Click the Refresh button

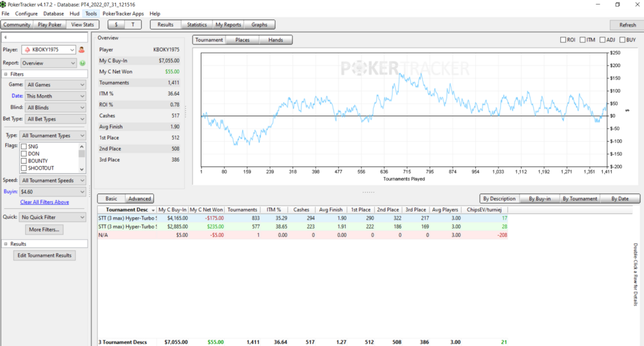[627, 25]
